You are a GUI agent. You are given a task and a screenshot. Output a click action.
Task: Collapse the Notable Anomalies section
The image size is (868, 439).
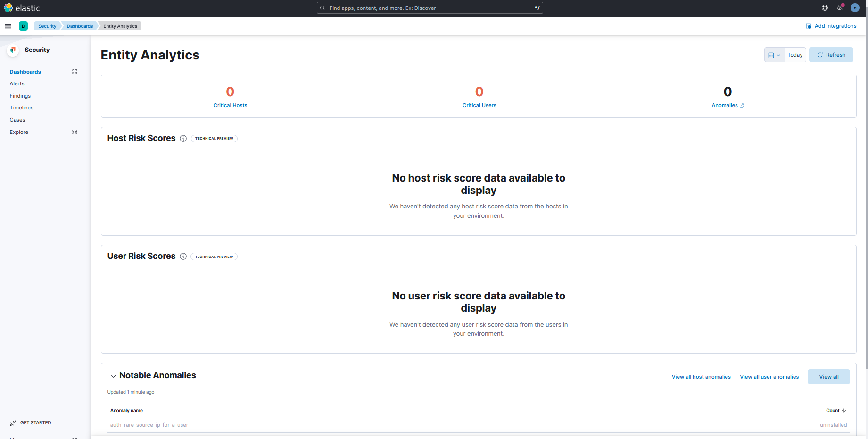113,376
